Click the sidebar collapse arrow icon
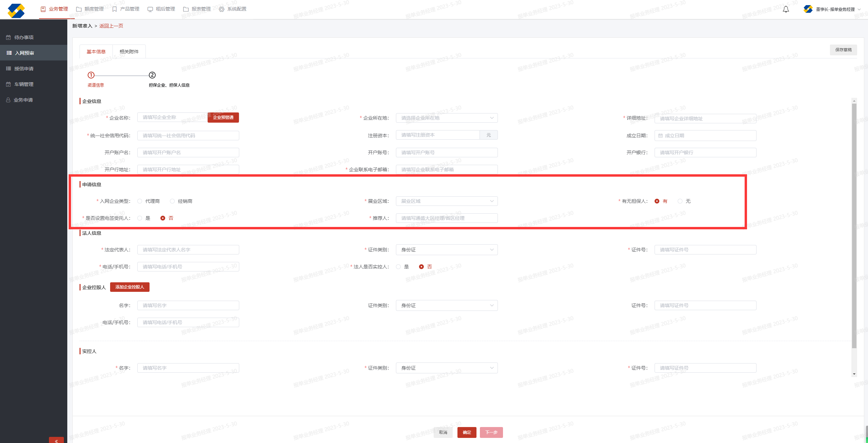Viewport: 868px width, 443px height. coord(56,441)
